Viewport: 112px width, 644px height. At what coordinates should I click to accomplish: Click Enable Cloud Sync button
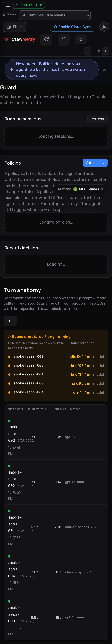(72, 27)
